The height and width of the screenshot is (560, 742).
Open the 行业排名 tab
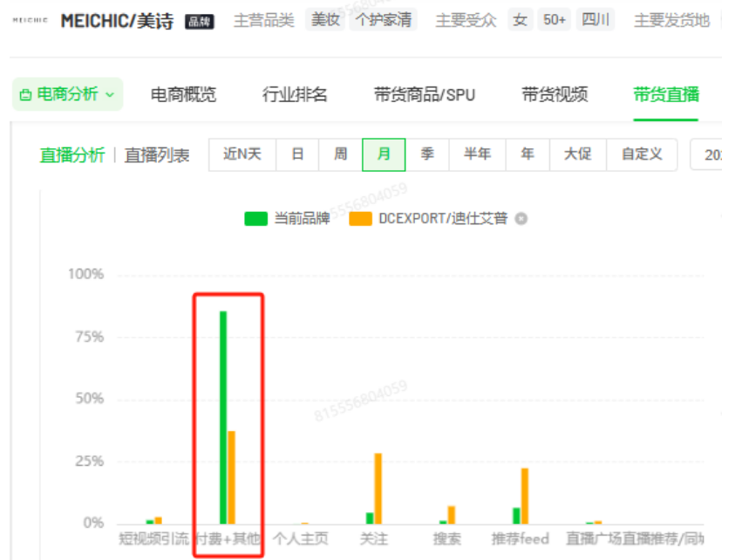click(295, 95)
